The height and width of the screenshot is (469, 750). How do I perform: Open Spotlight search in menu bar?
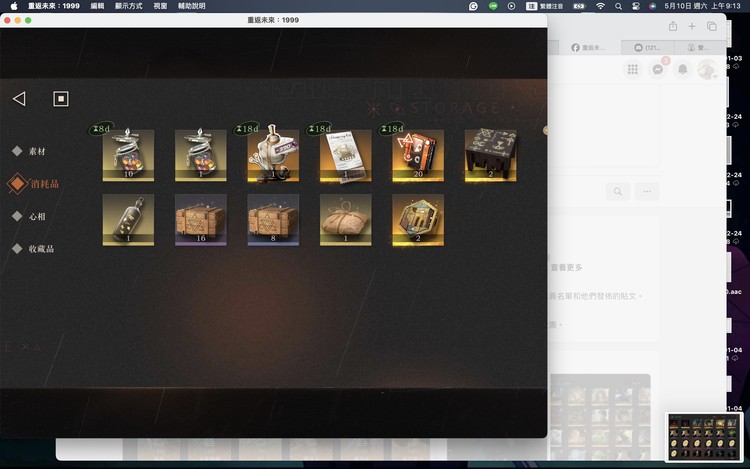pos(618,6)
